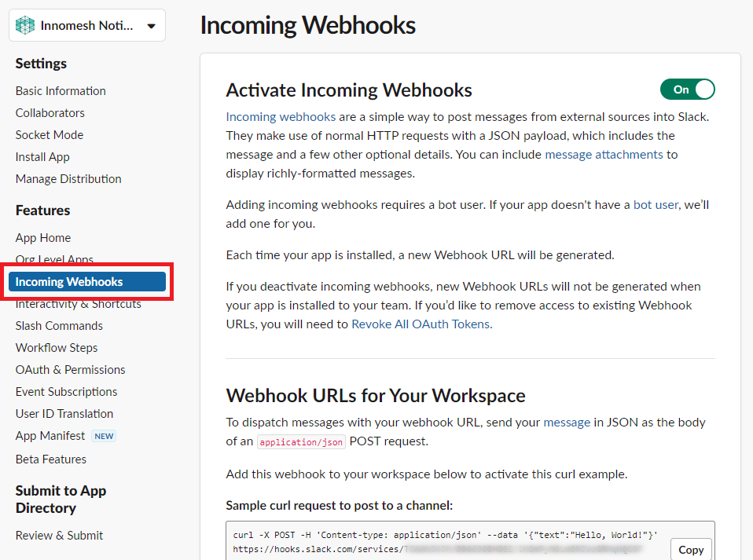Select Incoming Webhooks sidebar item

click(87, 282)
